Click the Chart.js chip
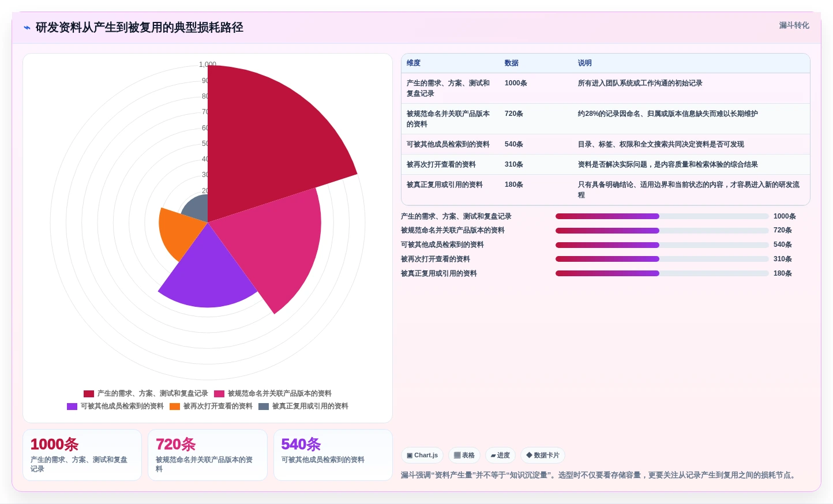The image size is (833, 504). (422, 455)
